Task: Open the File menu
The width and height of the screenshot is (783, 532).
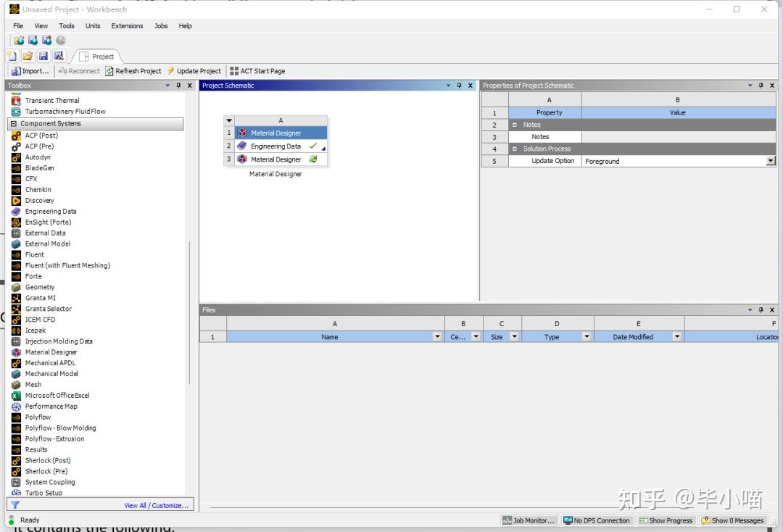Action: pos(18,26)
